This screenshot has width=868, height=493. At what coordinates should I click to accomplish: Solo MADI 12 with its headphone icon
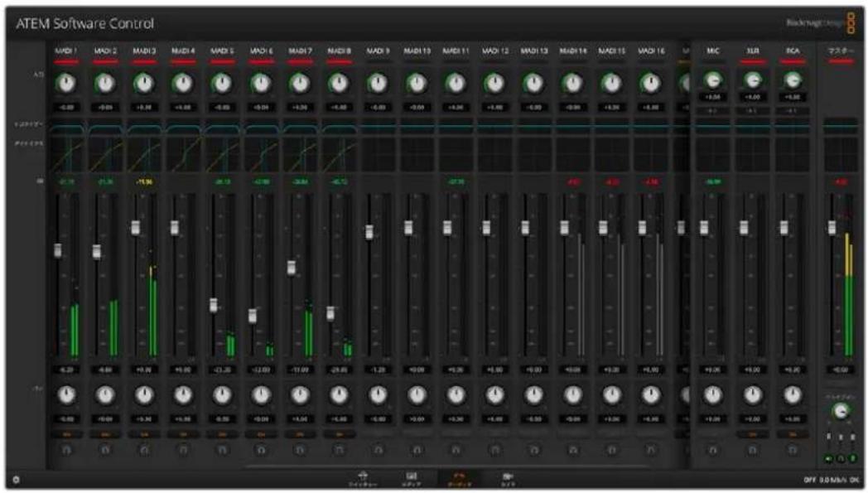[x=495, y=451]
